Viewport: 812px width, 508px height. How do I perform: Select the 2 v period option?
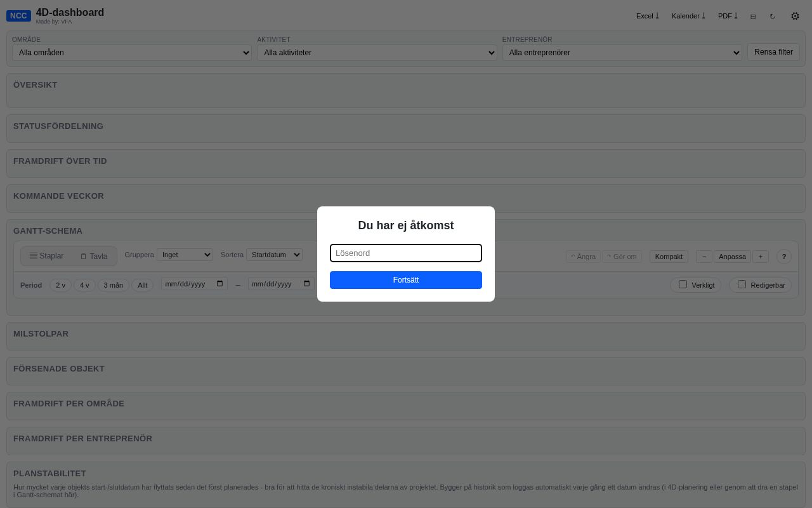[x=60, y=285]
